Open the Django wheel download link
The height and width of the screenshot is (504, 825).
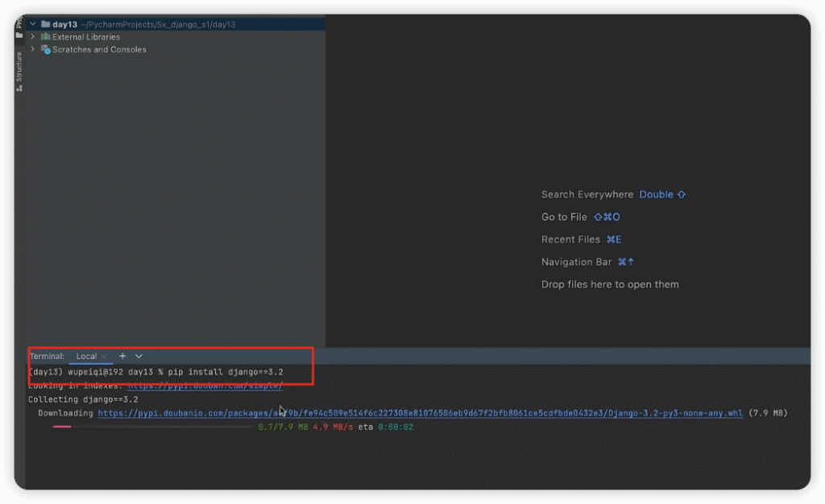(420, 413)
